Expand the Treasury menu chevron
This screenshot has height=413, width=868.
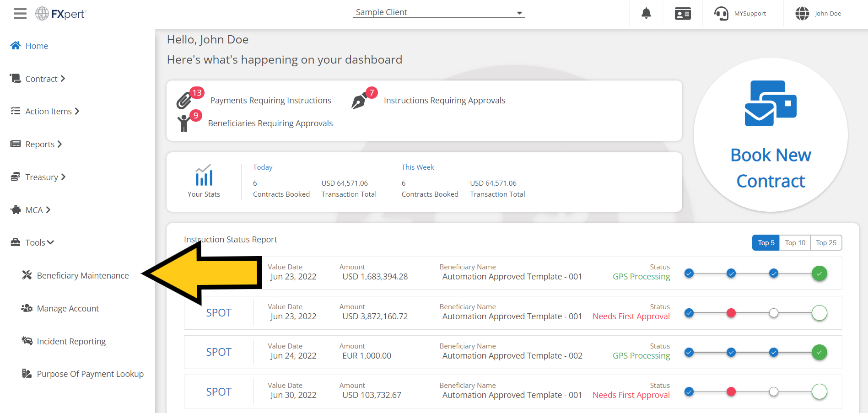click(63, 177)
